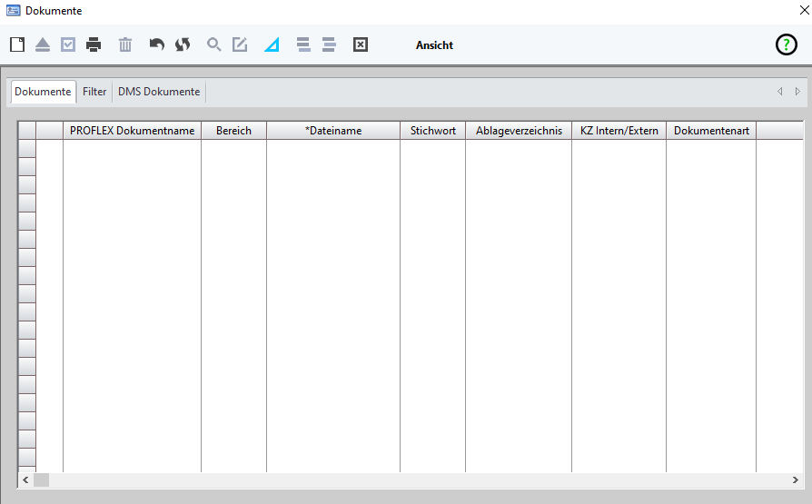Click the *Dateiname column header
The height and width of the screenshot is (504, 812).
(333, 131)
